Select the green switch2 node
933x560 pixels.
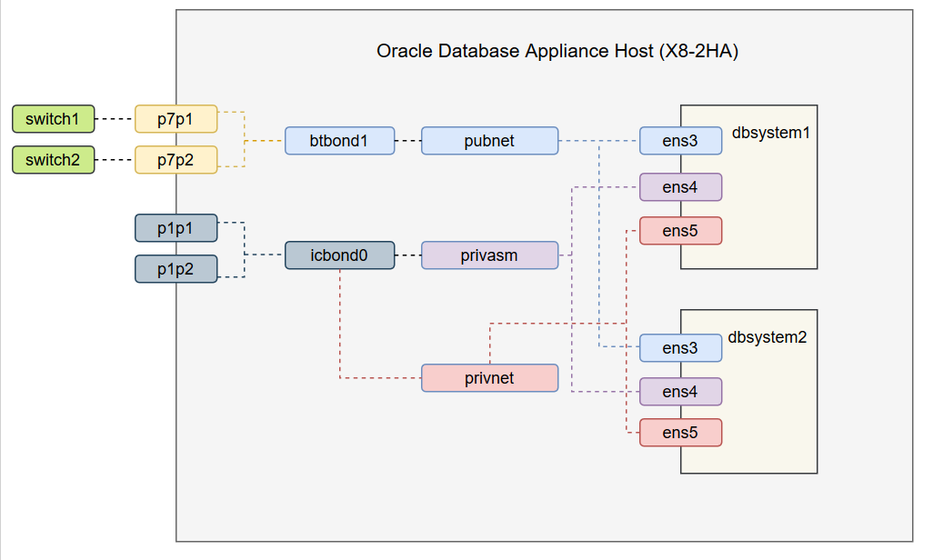(x=53, y=160)
